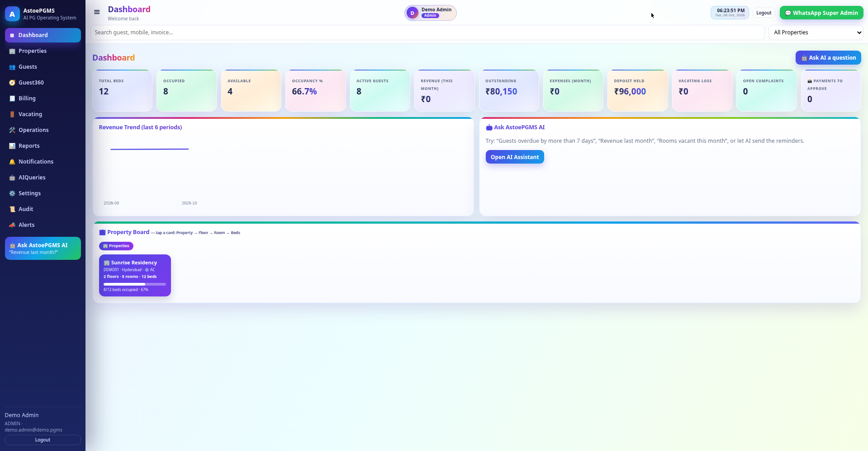This screenshot has height=451, width=868.
Task: Click the Total Beds 12 card
Action: (122, 90)
